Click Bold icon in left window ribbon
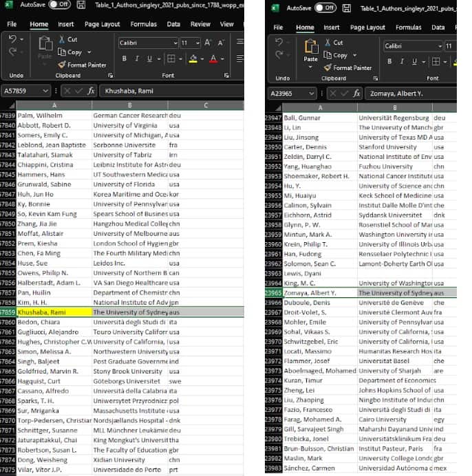This screenshot has height=476, width=472. 125,58
